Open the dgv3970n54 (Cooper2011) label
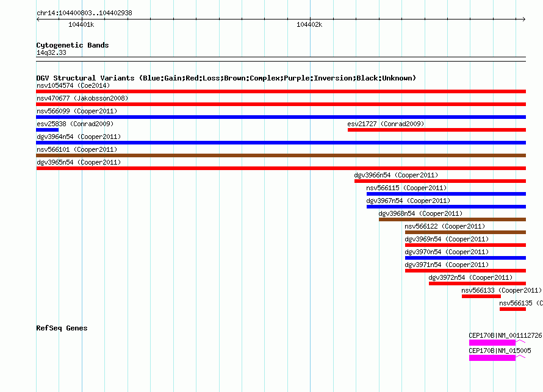Viewport: 543px width, 392px height. (447, 252)
